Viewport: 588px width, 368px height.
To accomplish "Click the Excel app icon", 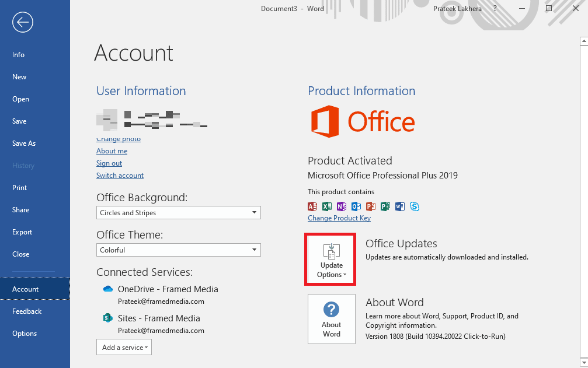I will coord(327,206).
